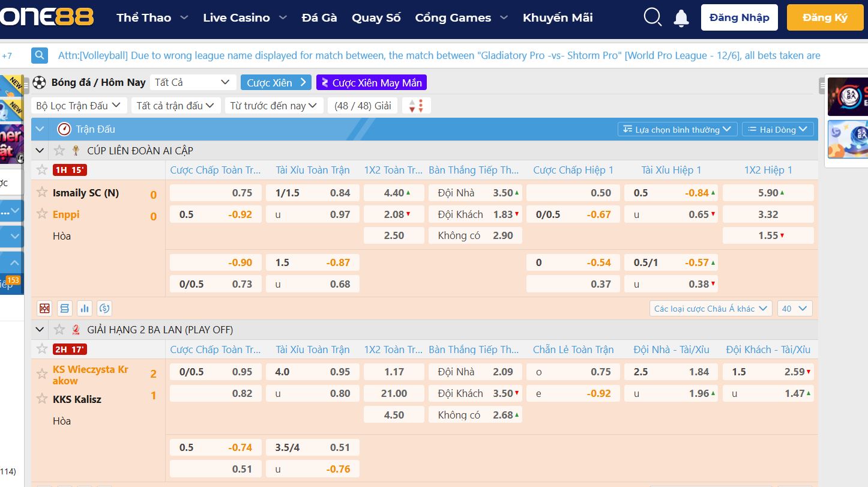
Task: Go to Khuyến Mãi
Action: [558, 18]
